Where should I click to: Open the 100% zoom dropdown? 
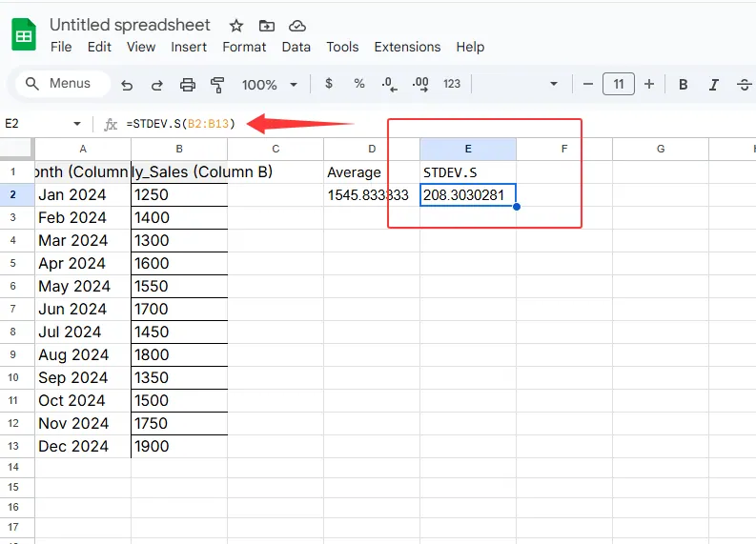point(269,84)
